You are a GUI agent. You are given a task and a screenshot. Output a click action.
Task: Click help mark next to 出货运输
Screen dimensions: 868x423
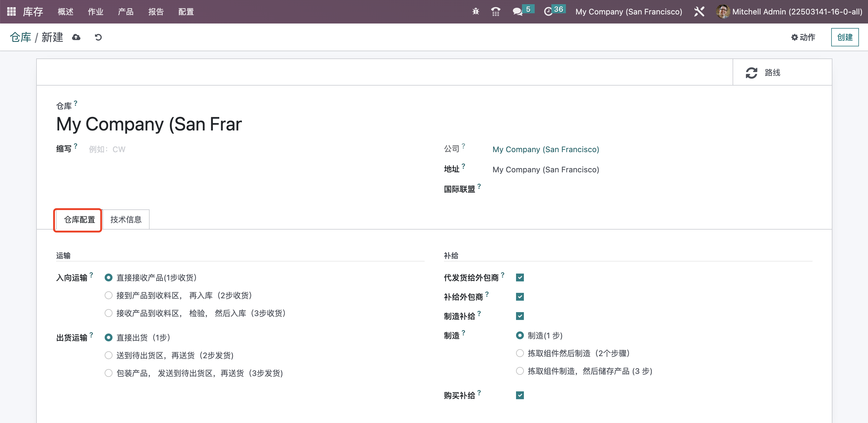pos(91,334)
